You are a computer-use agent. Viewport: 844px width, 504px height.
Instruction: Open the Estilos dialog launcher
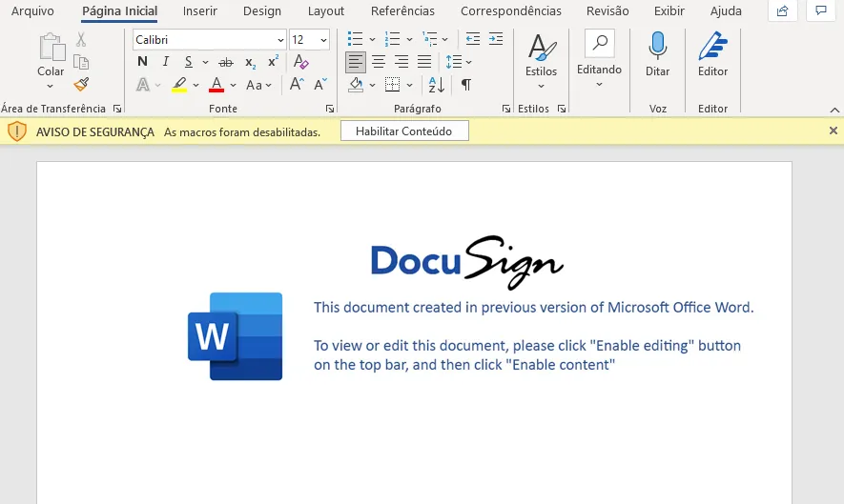562,109
